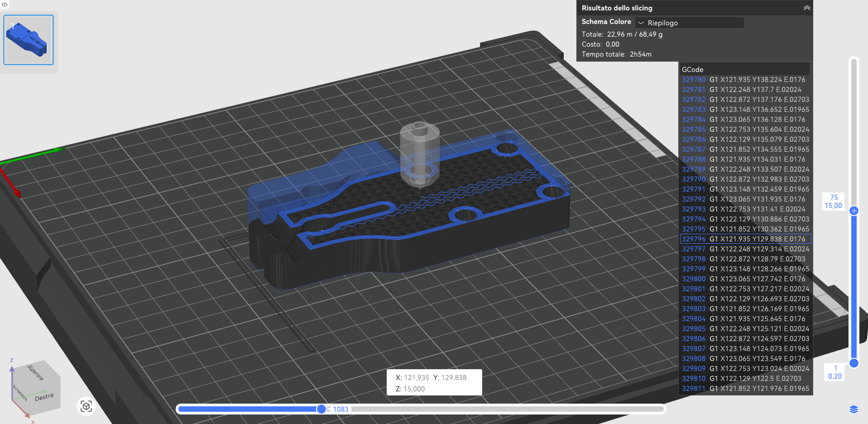Viewport: 868px width, 424px height.
Task: Select GCode line 329803
Action: [x=745, y=308]
